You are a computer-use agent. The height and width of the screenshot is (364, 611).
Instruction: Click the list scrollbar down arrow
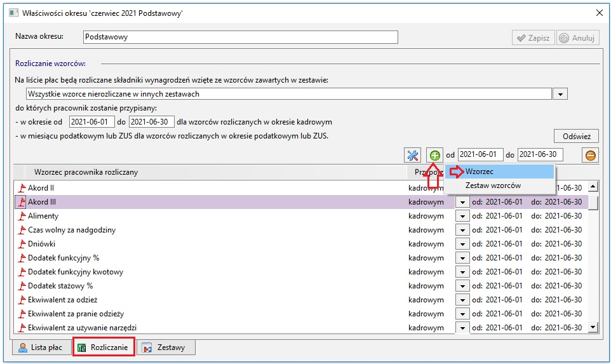(x=593, y=327)
